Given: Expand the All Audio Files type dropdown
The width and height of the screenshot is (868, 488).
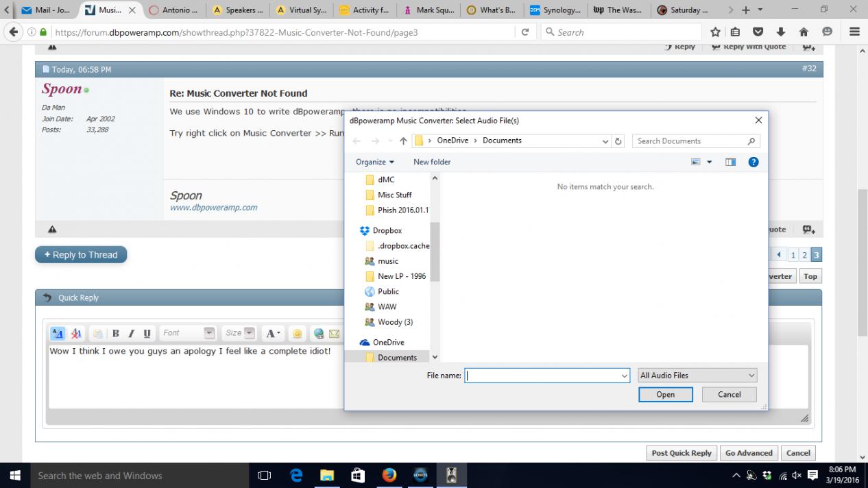Looking at the screenshot, I should 697,376.
